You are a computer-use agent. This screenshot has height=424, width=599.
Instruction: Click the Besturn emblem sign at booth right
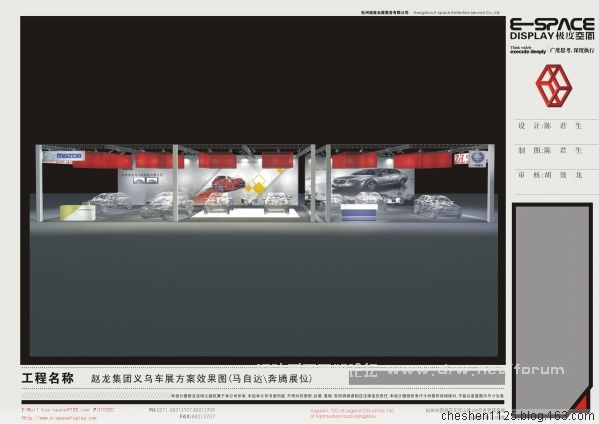[x=477, y=158]
